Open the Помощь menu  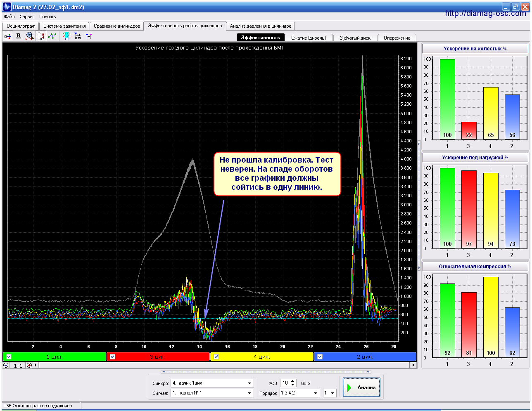[x=47, y=17]
